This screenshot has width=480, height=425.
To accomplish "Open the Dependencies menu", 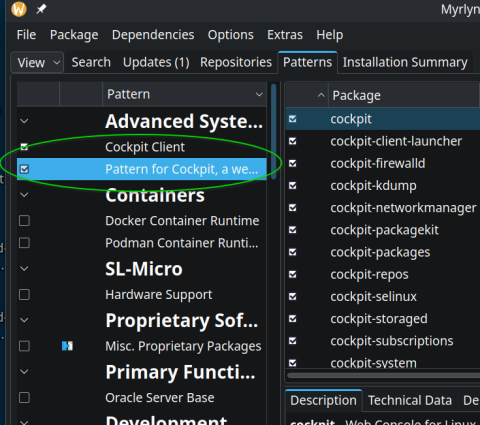I will tap(153, 35).
